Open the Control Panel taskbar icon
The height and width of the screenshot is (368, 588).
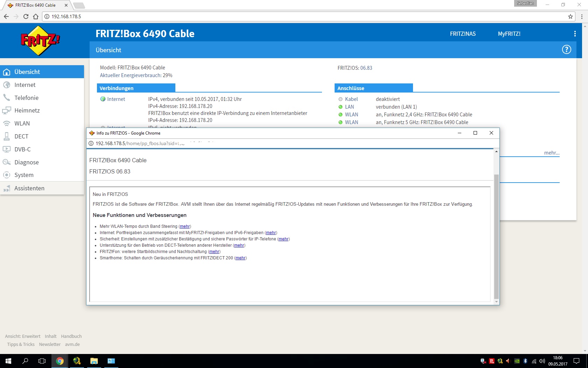click(111, 361)
